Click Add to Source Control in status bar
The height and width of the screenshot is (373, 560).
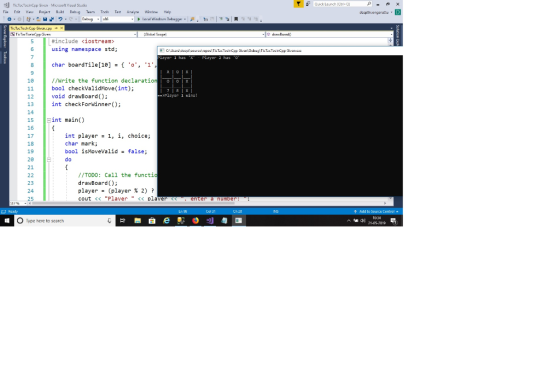tap(376, 212)
